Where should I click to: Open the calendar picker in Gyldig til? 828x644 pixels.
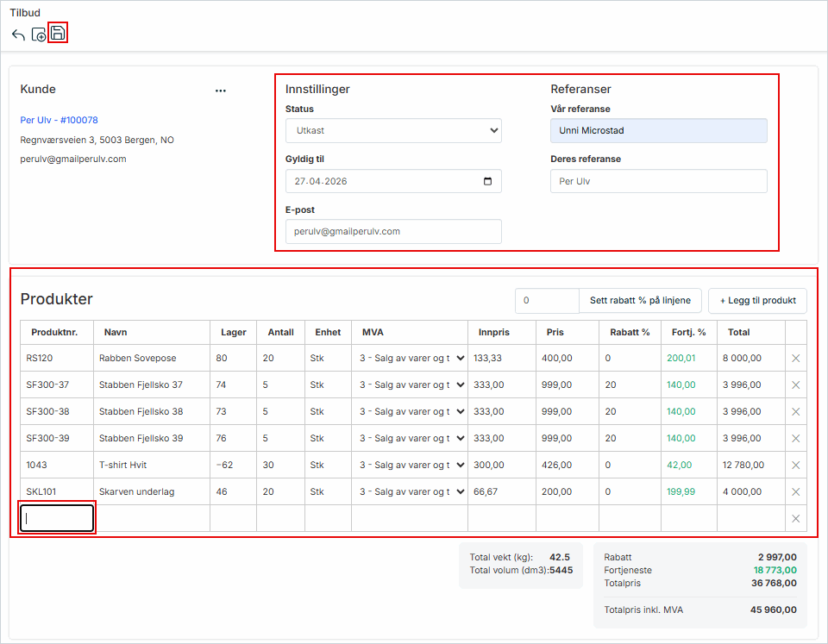[x=488, y=182]
